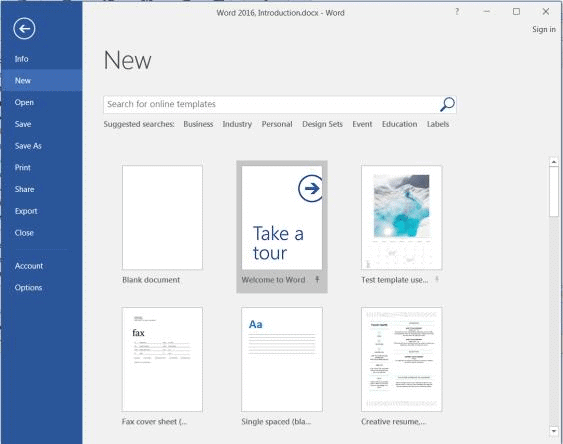Select New in the sidebar
The width and height of the screenshot is (563, 444).
click(42, 80)
